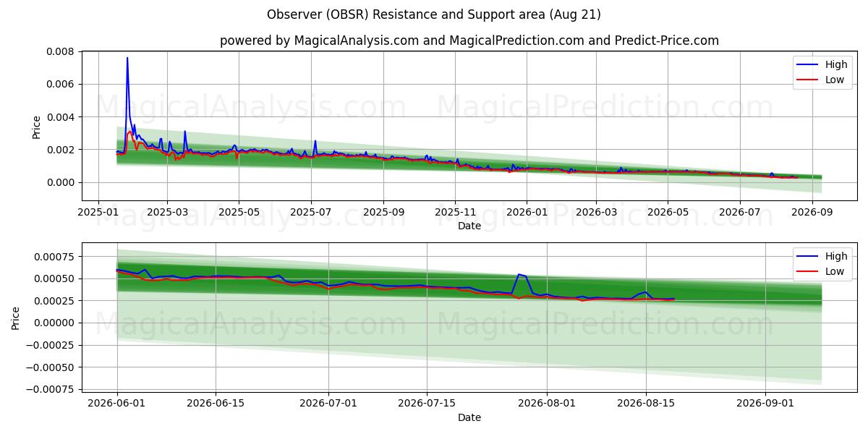Click the 0.00050 y-axis label on bottom chart
Viewport: 868px width, 434px height.
pos(53,278)
